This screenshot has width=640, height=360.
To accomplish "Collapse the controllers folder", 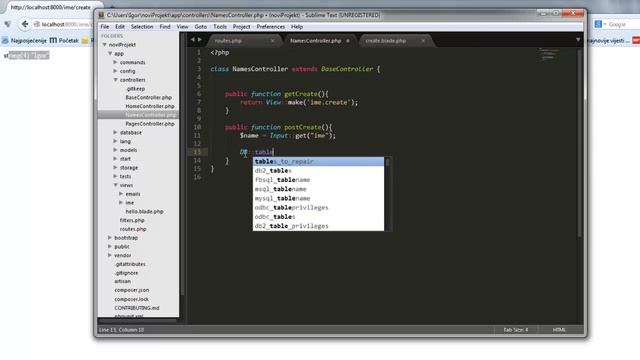I will click(x=116, y=80).
